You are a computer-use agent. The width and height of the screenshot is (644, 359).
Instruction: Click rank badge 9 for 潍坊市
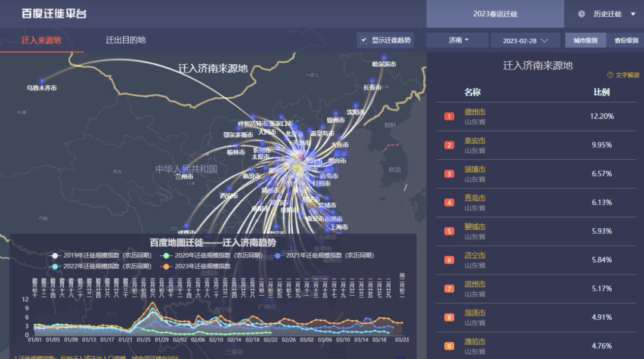pyautogui.click(x=449, y=346)
